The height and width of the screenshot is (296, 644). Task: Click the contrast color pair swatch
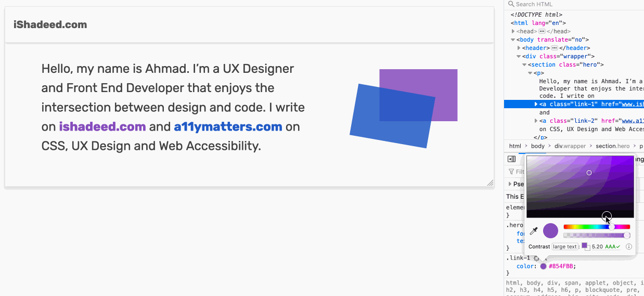(x=585, y=247)
